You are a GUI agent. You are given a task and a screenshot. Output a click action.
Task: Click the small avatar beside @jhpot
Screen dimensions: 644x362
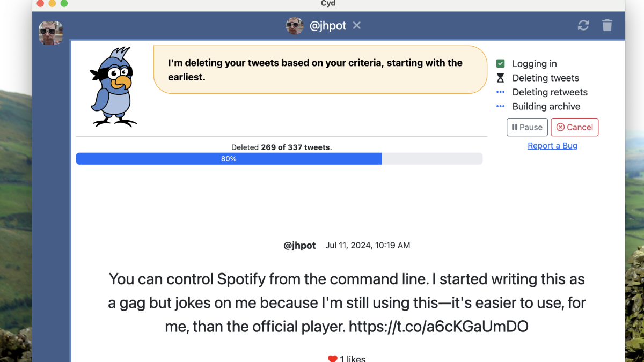[x=295, y=25]
